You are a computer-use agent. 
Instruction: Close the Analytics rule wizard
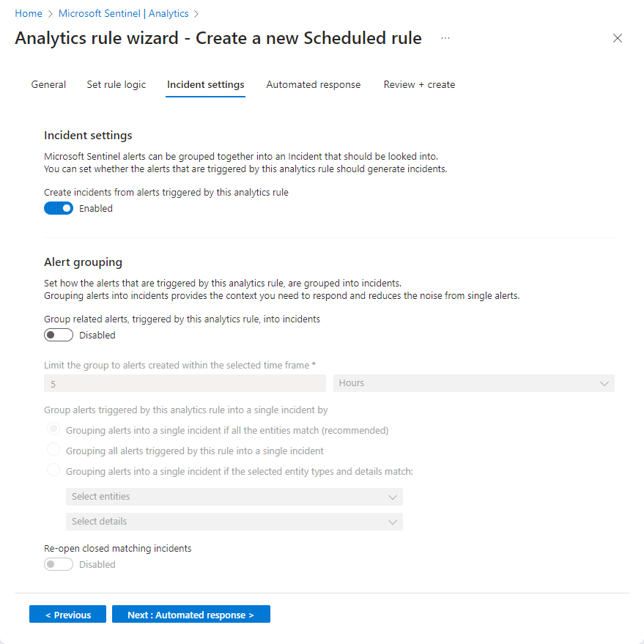coord(618,38)
